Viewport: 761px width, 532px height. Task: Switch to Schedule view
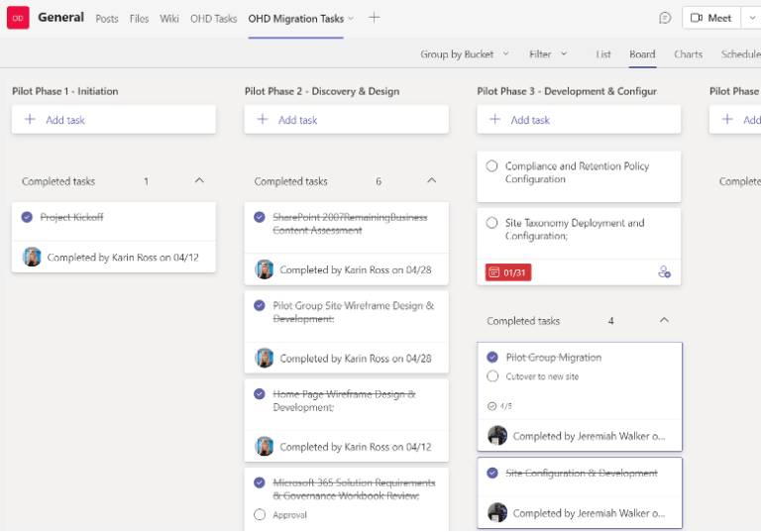pos(740,53)
